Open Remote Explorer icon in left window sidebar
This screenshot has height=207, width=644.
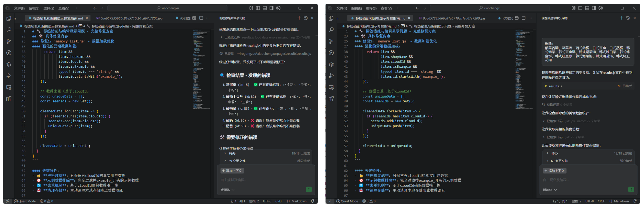pyautogui.click(x=9, y=87)
